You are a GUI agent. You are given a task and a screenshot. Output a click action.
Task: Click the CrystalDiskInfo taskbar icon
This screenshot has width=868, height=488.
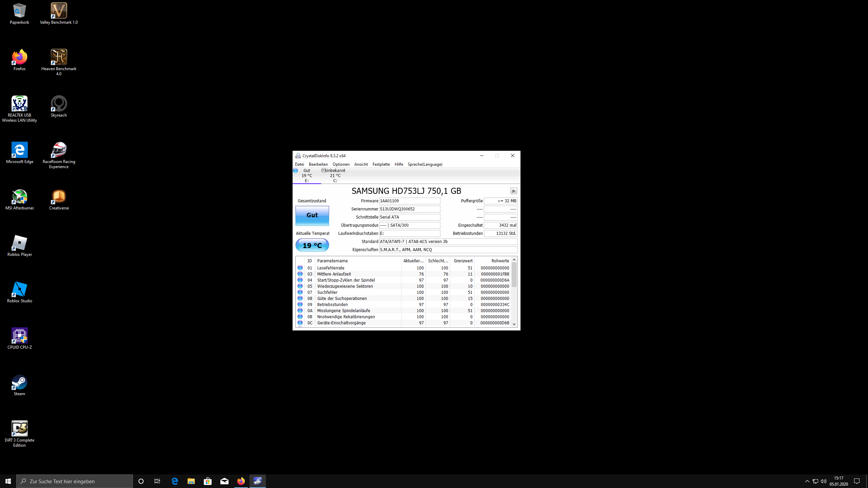tap(258, 481)
